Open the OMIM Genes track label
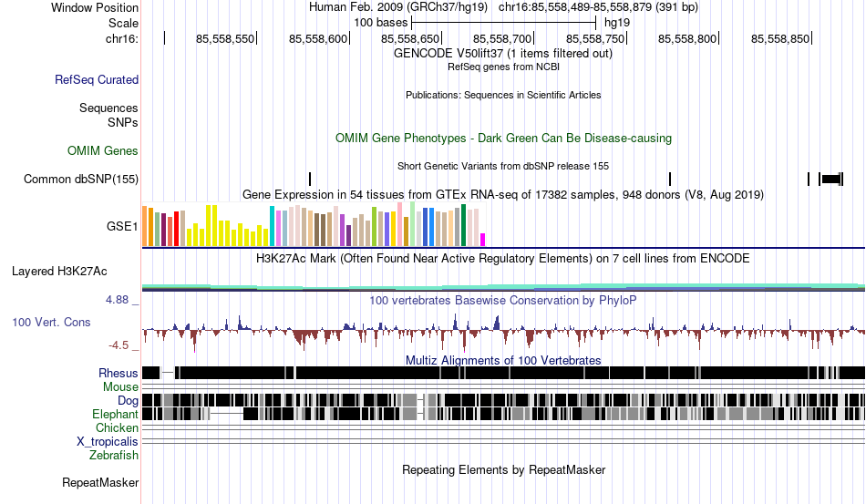The height and width of the screenshot is (504, 866). tap(102, 150)
